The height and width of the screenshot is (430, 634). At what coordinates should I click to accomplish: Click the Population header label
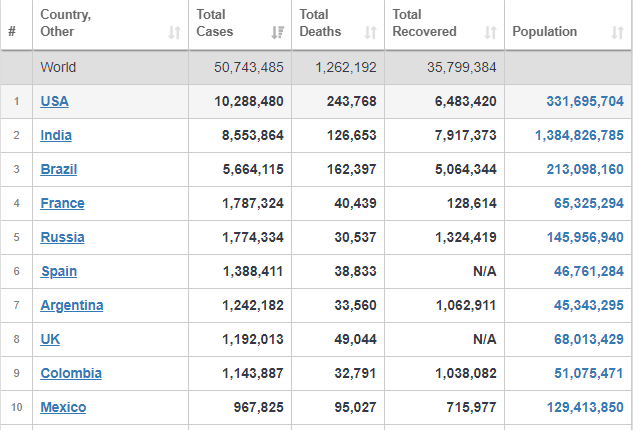(x=545, y=32)
